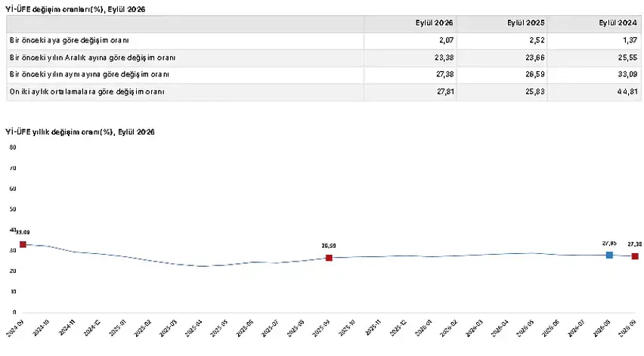Click the table title 'Yİ-ÜFE değişim oranları(%), Eylül 2026'
The height and width of the screenshot is (356, 644).
(x=75, y=9)
